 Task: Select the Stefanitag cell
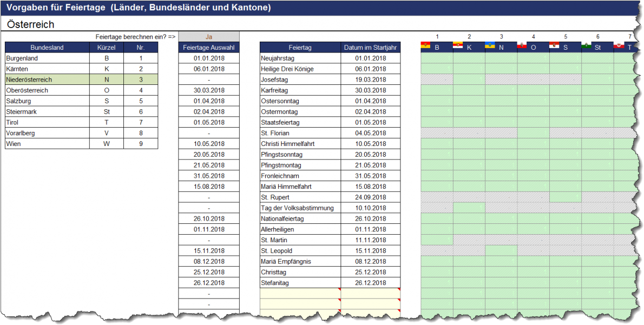click(x=300, y=282)
